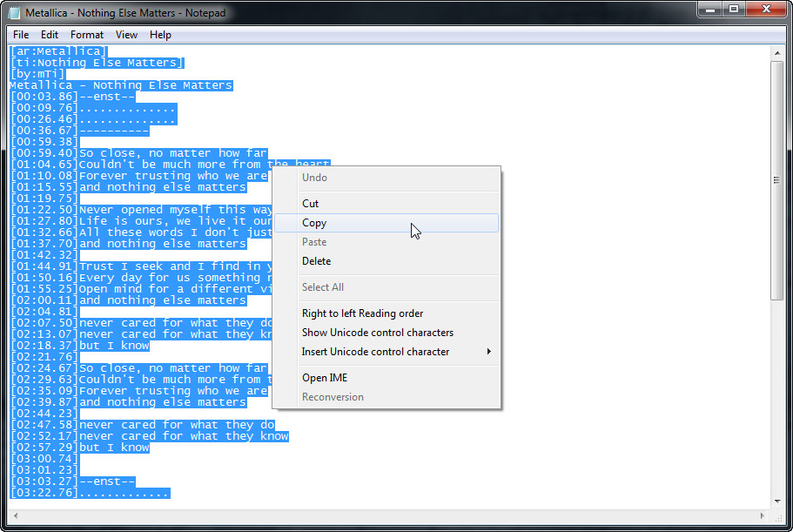
Task: Open the Edit menu
Action: [x=49, y=35]
